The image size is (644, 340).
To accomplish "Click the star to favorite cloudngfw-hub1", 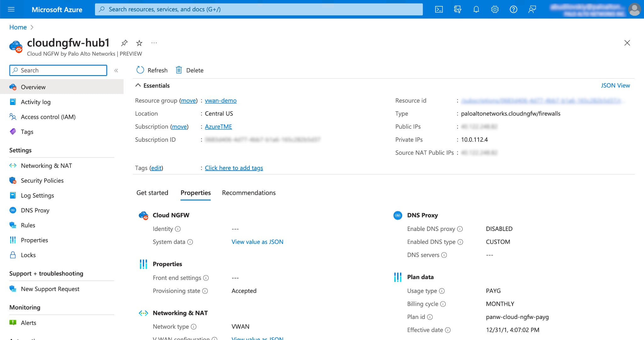I will click(139, 43).
